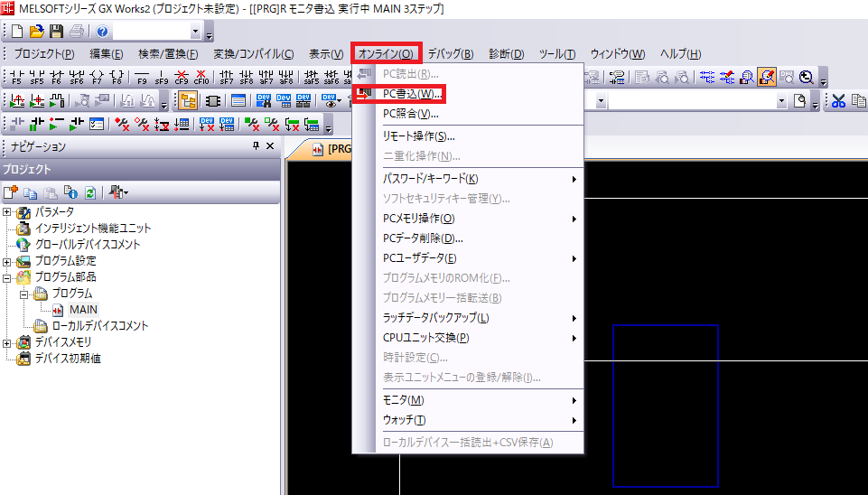Screen dimensions: 868x495
Task: Click the Dev binoculars device search icon
Action: click(264, 101)
